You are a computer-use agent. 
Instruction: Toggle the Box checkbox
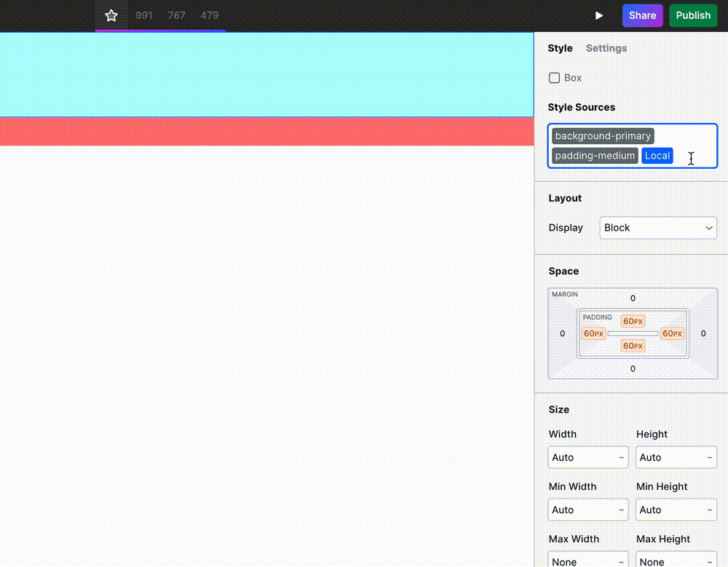point(554,77)
